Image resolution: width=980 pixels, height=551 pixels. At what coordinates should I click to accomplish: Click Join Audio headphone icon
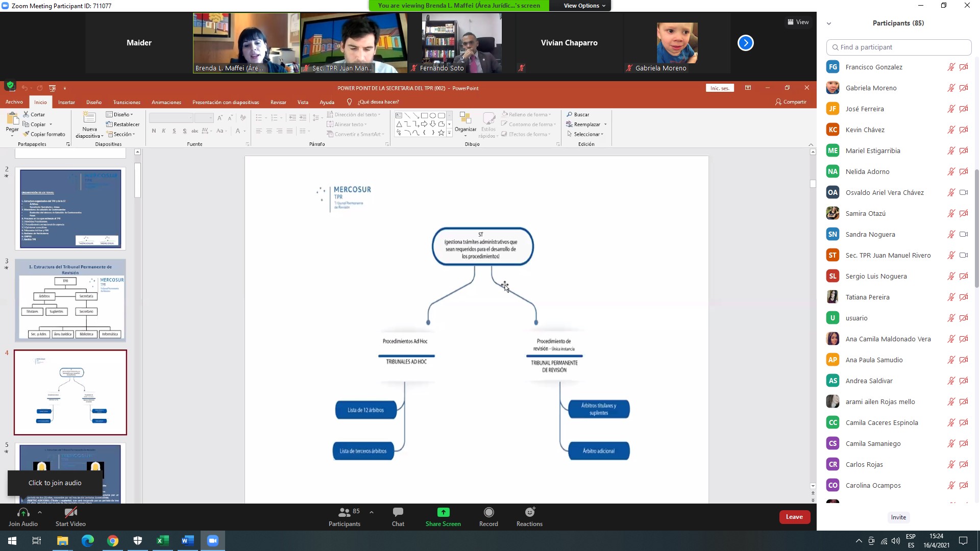(x=23, y=512)
